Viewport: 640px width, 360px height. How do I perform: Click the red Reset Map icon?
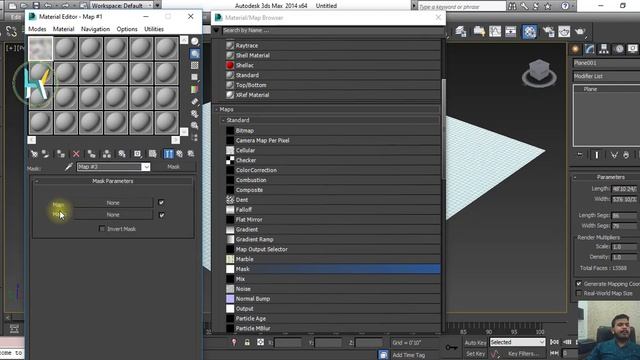(x=76, y=154)
